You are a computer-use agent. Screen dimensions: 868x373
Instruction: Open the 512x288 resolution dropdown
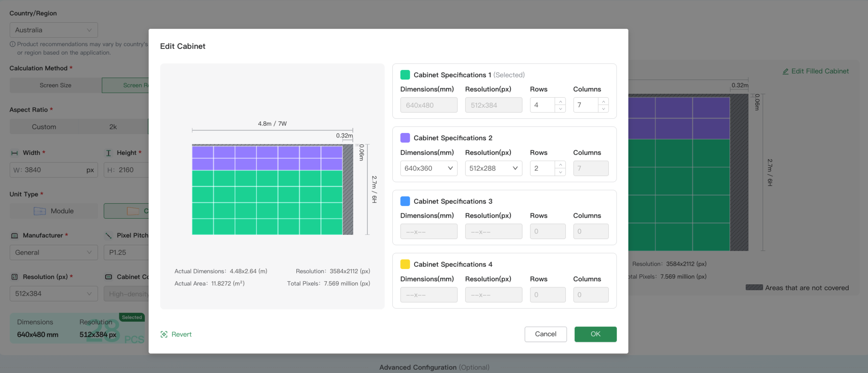(493, 168)
